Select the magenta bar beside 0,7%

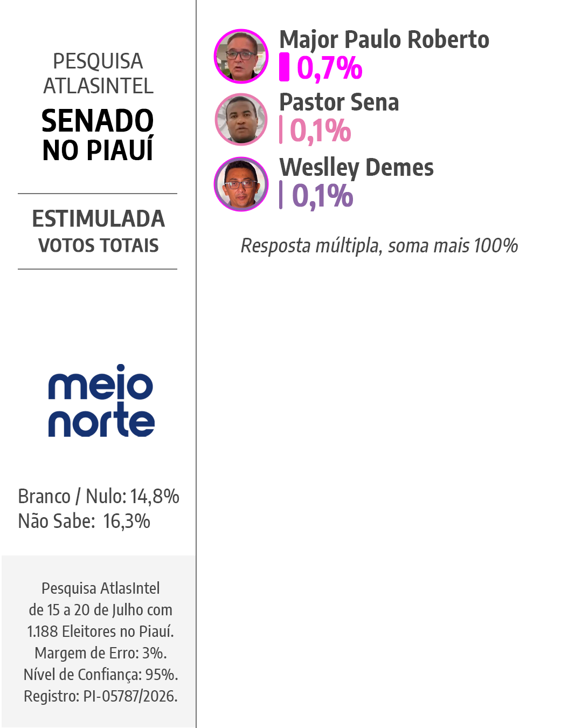(x=284, y=67)
